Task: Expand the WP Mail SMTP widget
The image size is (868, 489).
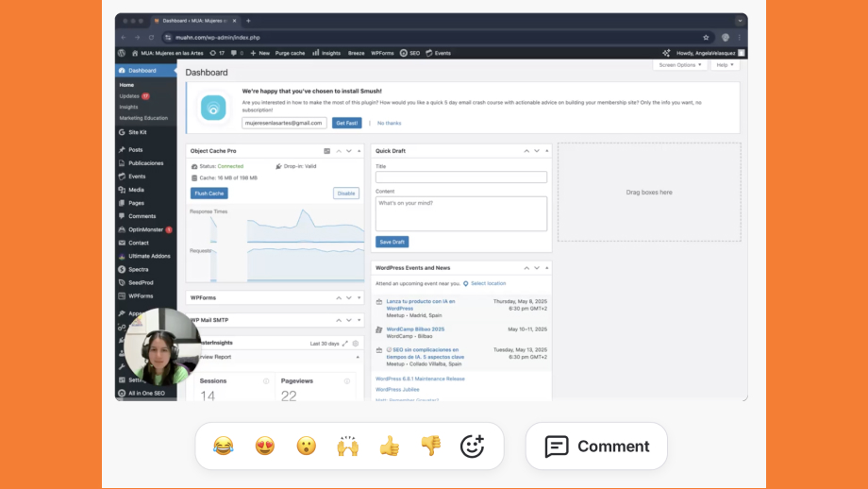Action: (x=359, y=320)
